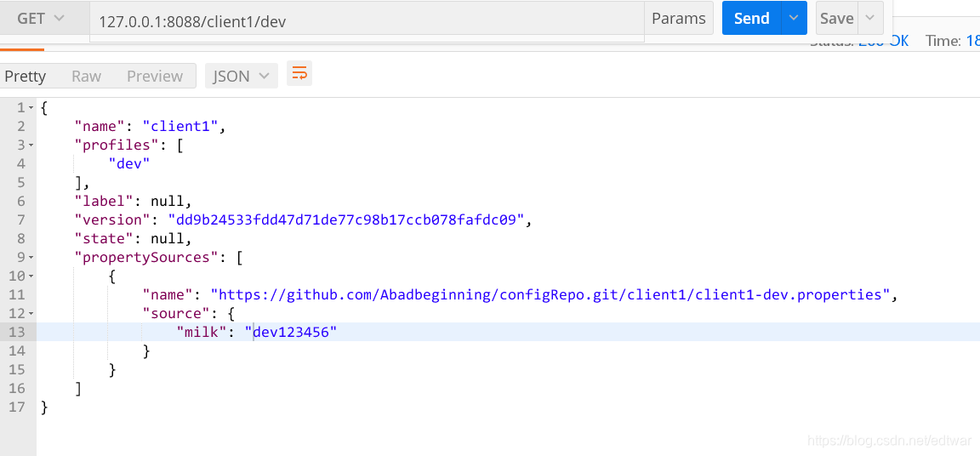Open the Send button dropdown arrow
This screenshot has height=456, width=980.
(x=794, y=19)
